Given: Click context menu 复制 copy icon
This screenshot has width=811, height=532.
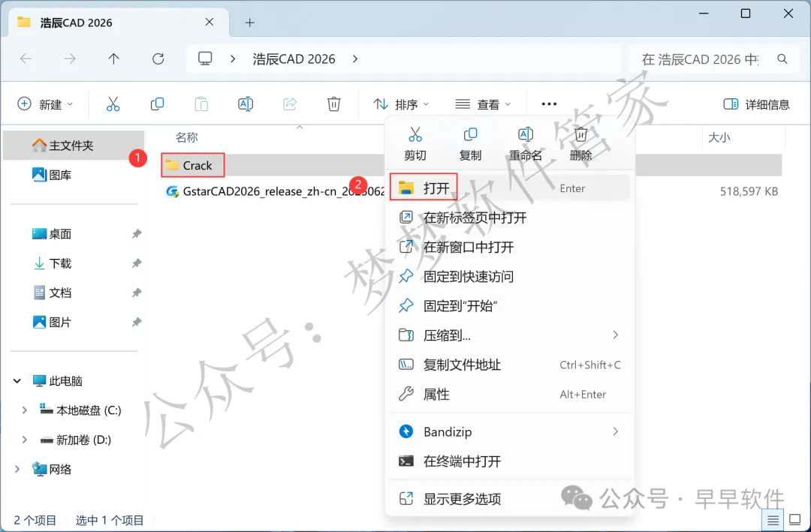Looking at the screenshot, I should click(470, 135).
